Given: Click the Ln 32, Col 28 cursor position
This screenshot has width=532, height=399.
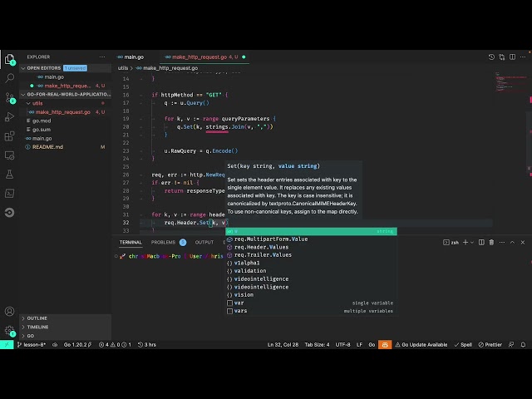Looking at the screenshot, I should click(x=283, y=345).
